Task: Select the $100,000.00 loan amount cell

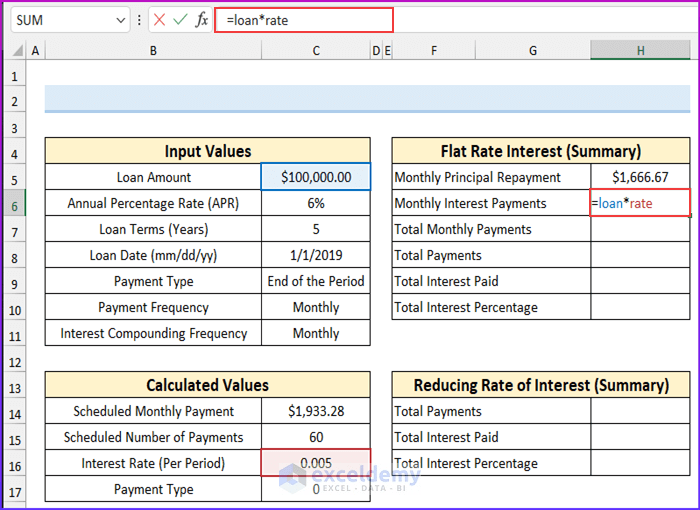Action: tap(316, 177)
